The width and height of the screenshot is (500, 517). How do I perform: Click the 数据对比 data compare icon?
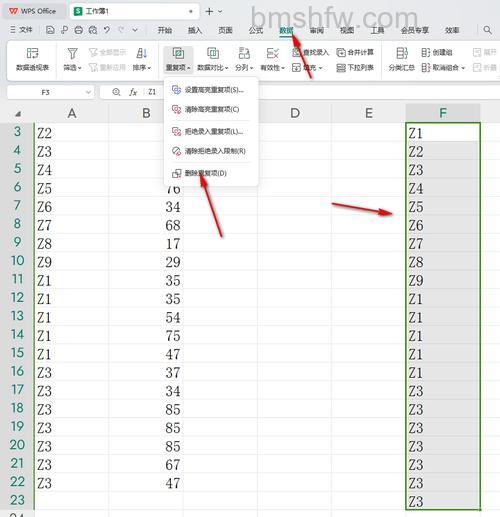[x=213, y=53]
